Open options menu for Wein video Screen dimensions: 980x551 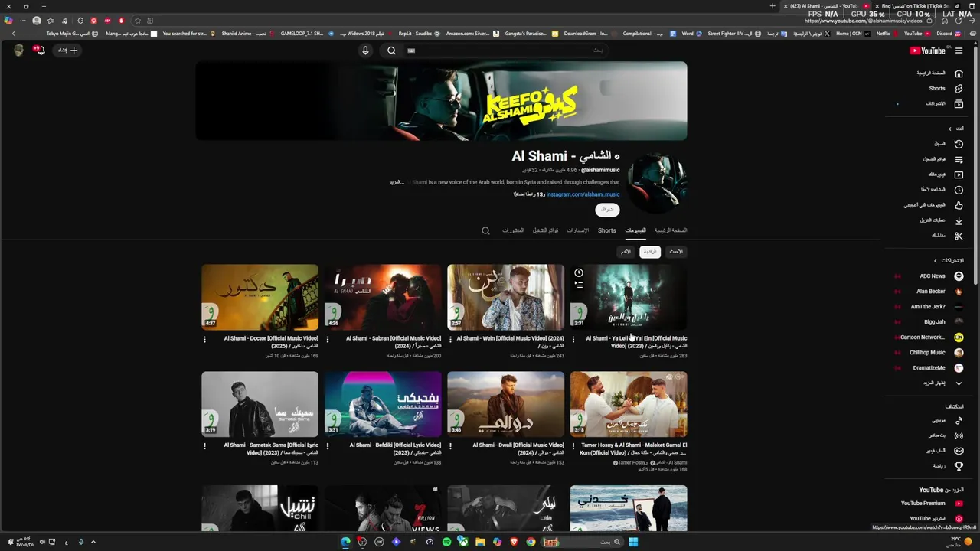450,340
